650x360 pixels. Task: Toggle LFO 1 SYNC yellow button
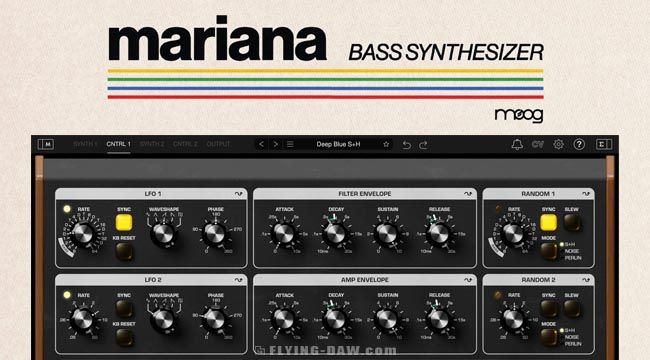pos(124,223)
